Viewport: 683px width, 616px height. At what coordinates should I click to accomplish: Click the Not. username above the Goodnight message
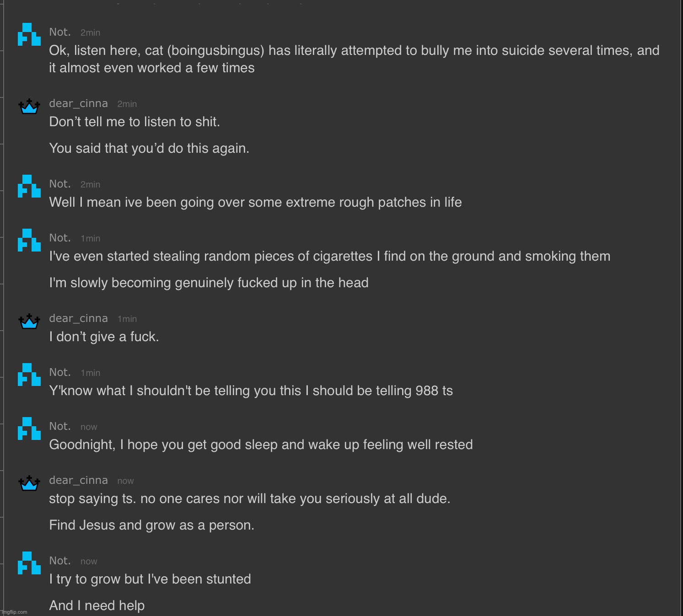60,426
